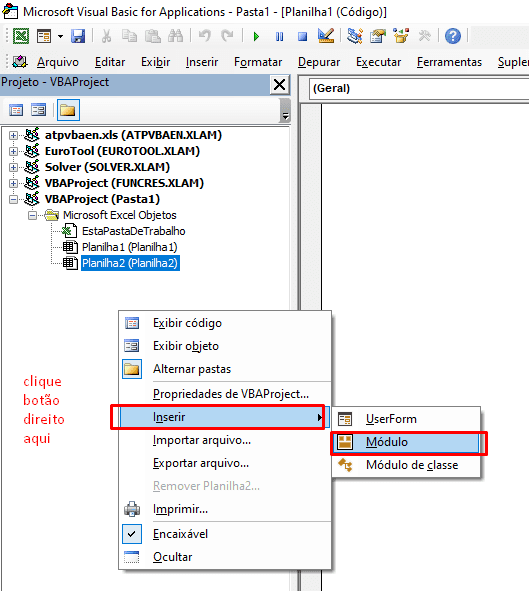Open the Inserir menu in menu bar
This screenshot has width=529, height=591.
point(202,62)
